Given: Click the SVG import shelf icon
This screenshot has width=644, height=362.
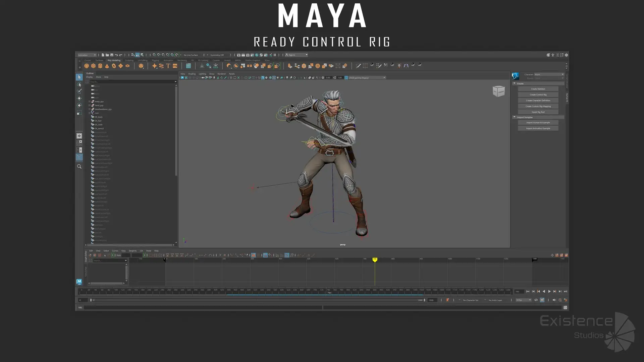Looking at the screenshot, I should tap(175, 66).
